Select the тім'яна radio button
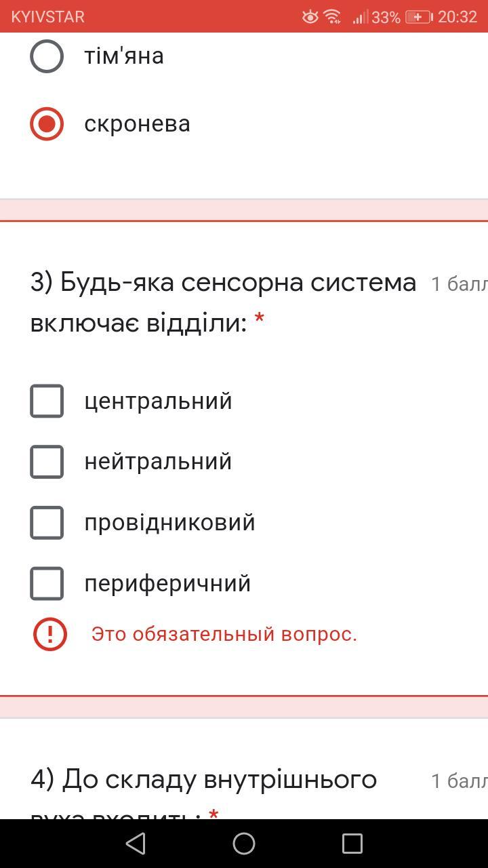Screen dimensions: 488x868 click(x=47, y=56)
